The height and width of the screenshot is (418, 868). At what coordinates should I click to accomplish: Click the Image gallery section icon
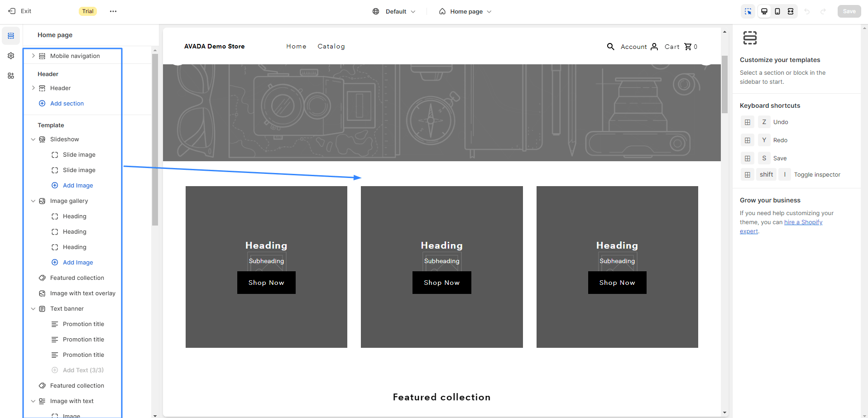coord(42,201)
